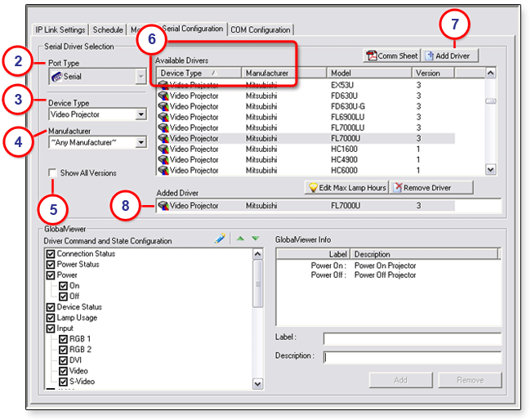Click the projector icon of the HC1600 row

(x=163, y=149)
